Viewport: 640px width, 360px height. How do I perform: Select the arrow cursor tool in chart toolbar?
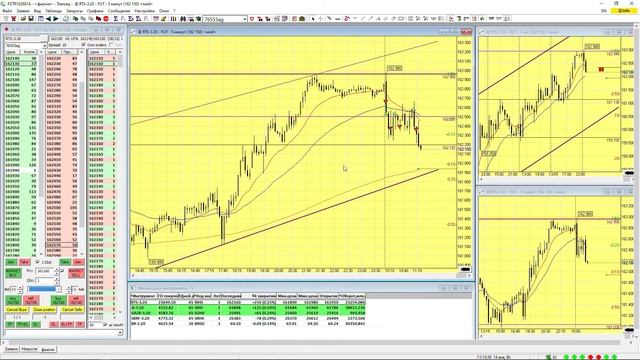(x=313, y=19)
